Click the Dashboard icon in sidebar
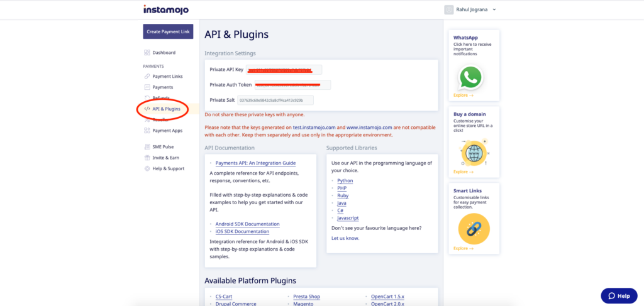Screen dimensions: 644x306 click(147, 53)
